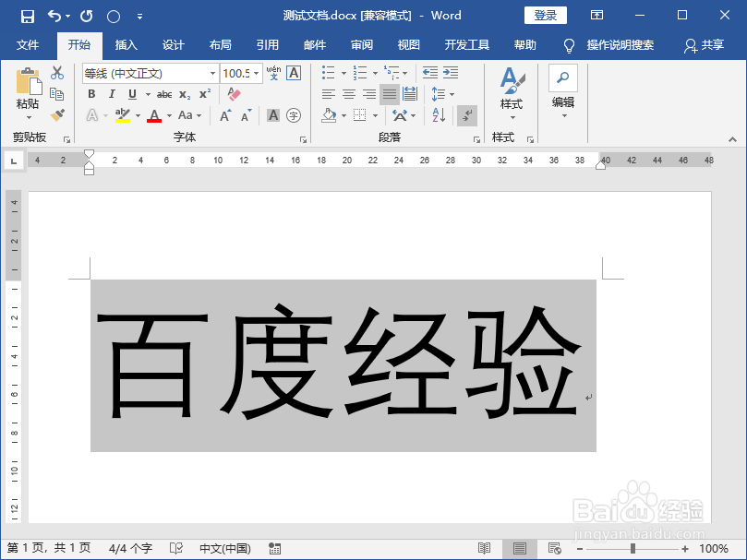Toggle Italic formatting
This screenshot has height=560, width=747.
click(x=112, y=94)
